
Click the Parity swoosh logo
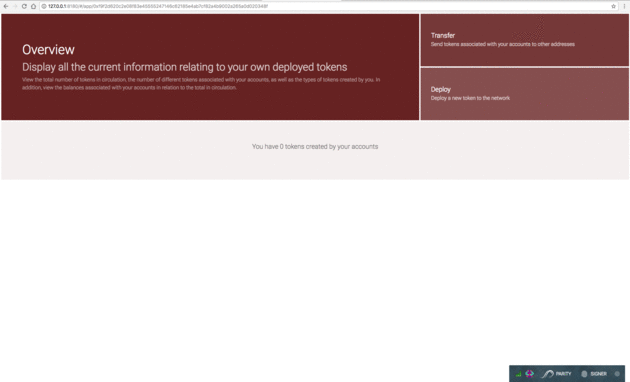click(x=548, y=374)
